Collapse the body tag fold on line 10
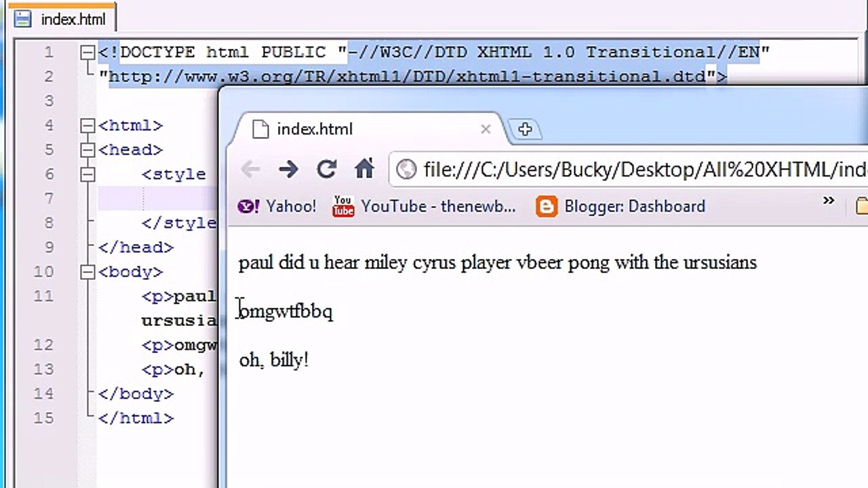868x488 pixels. click(87, 272)
